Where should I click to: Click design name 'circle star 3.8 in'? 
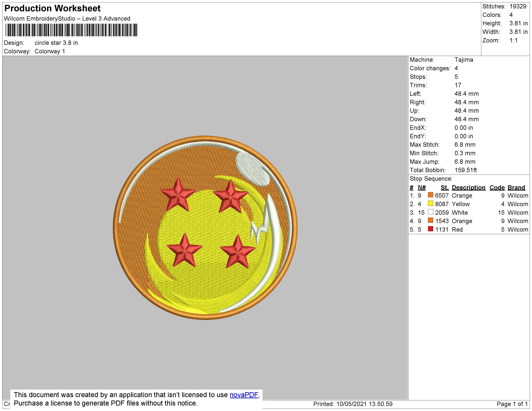56,43
